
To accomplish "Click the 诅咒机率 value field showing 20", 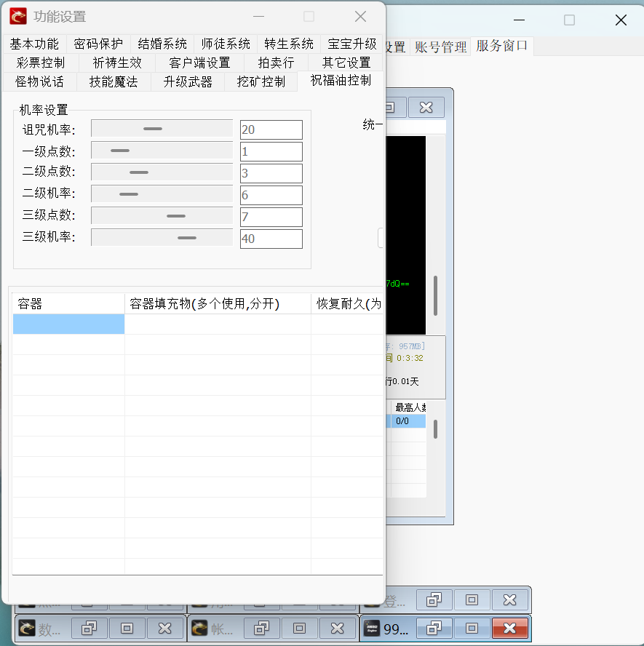I will [271, 129].
